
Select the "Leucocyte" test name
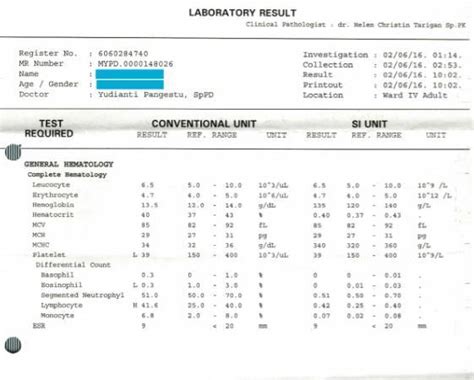(x=51, y=185)
